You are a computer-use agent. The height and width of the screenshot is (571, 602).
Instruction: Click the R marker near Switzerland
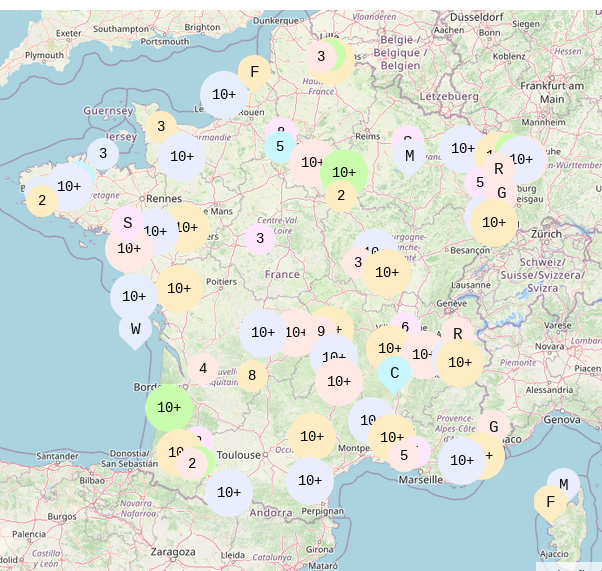[x=457, y=335]
